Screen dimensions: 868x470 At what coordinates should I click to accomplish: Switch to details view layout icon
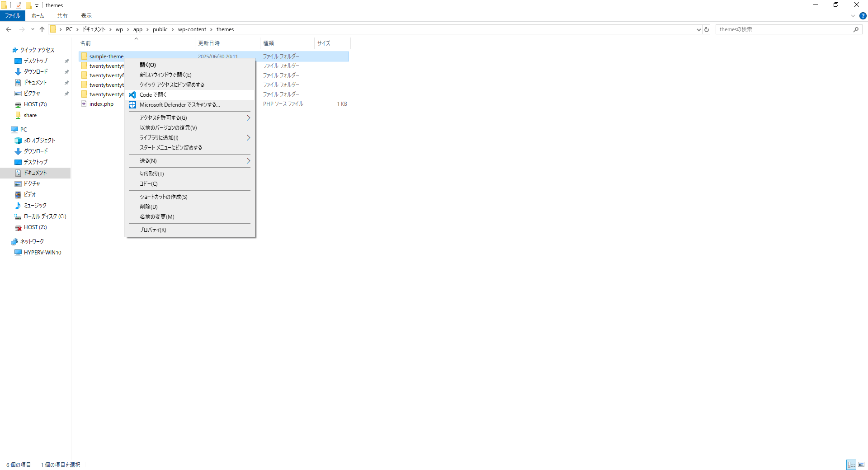pyautogui.click(x=851, y=465)
